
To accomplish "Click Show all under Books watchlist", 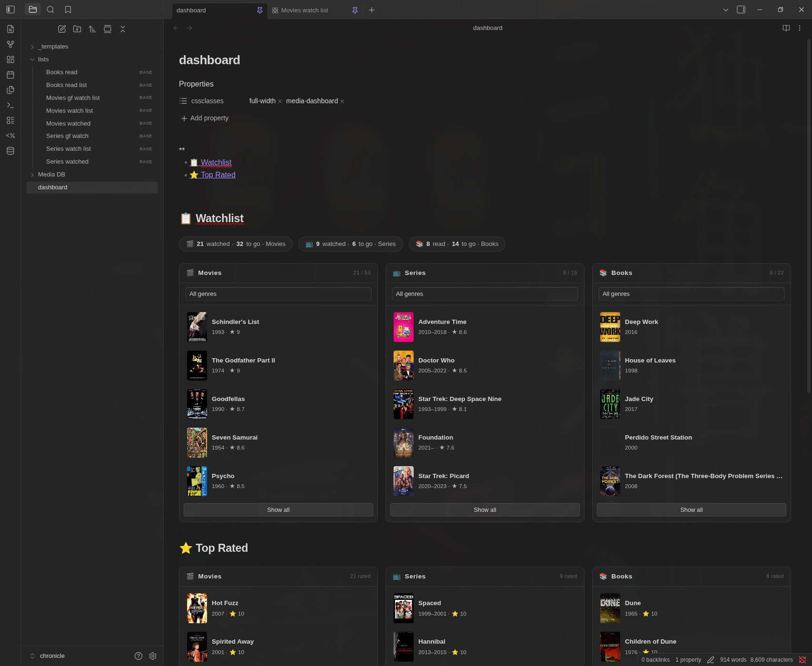I will tap(692, 510).
